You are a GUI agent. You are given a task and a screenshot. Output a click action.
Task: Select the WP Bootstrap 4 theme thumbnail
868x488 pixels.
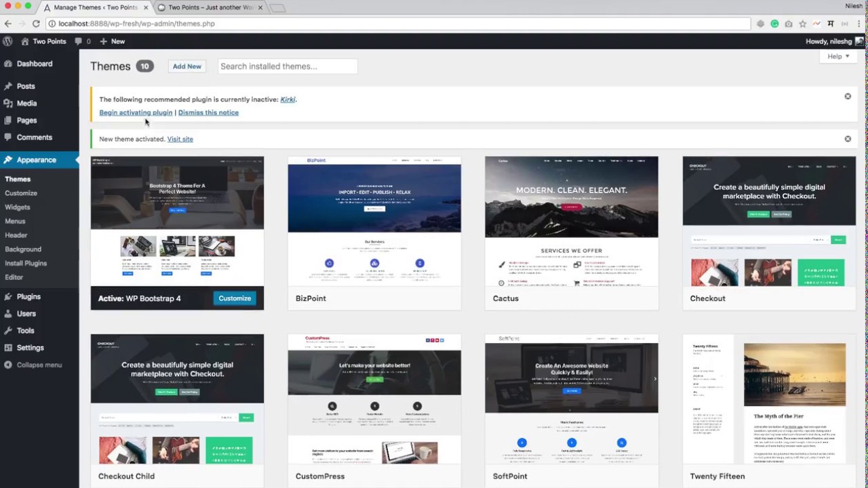[177, 222]
